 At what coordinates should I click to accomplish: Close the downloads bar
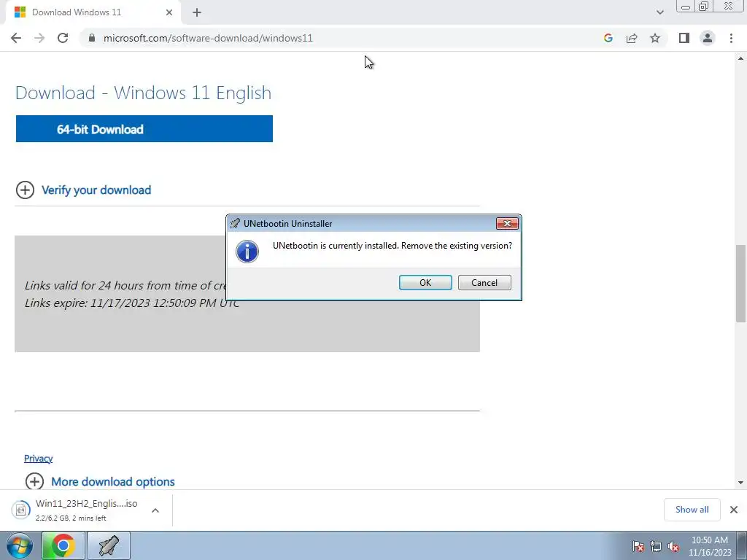[734, 510]
